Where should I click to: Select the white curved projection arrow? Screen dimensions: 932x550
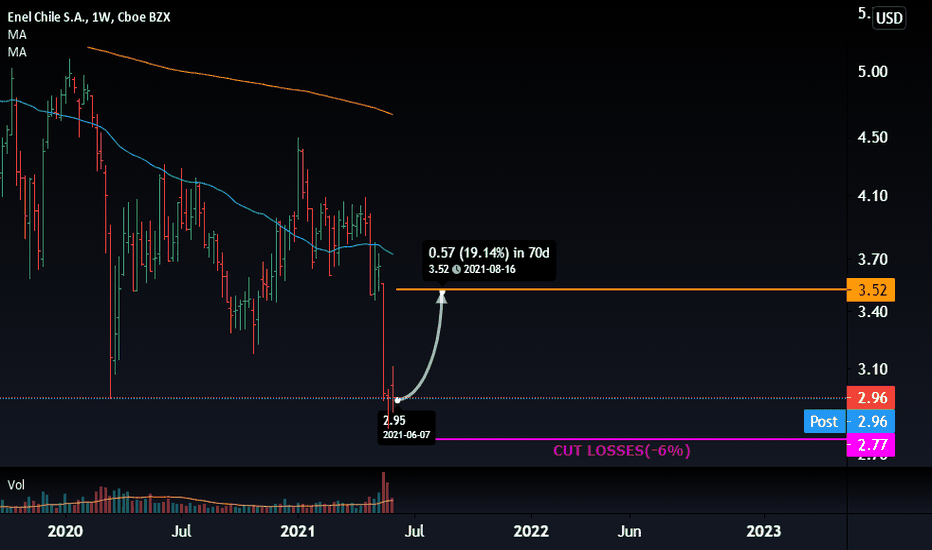coord(434,357)
